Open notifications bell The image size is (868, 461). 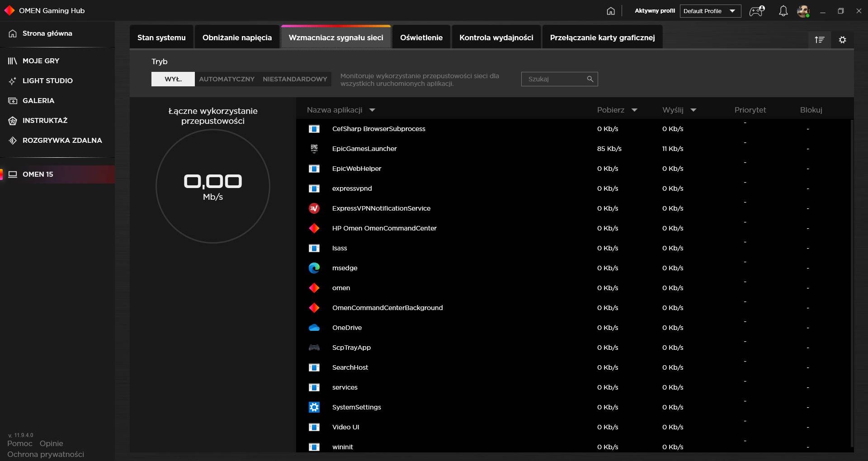(783, 11)
